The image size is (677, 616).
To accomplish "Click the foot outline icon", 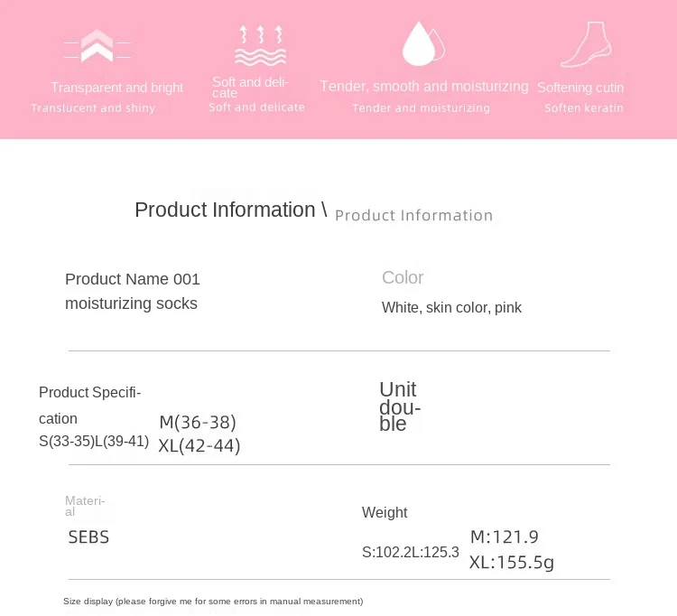I will pyautogui.click(x=587, y=44).
